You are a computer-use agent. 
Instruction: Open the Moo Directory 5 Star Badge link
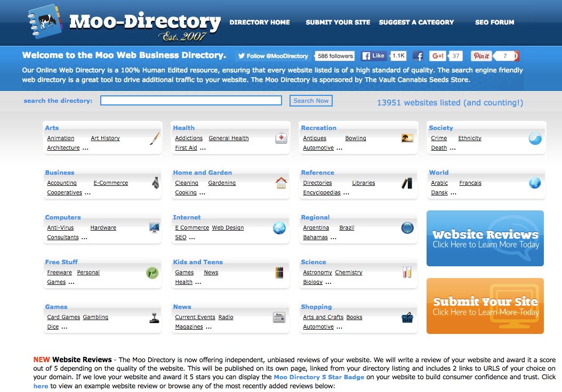pyautogui.click(x=319, y=377)
